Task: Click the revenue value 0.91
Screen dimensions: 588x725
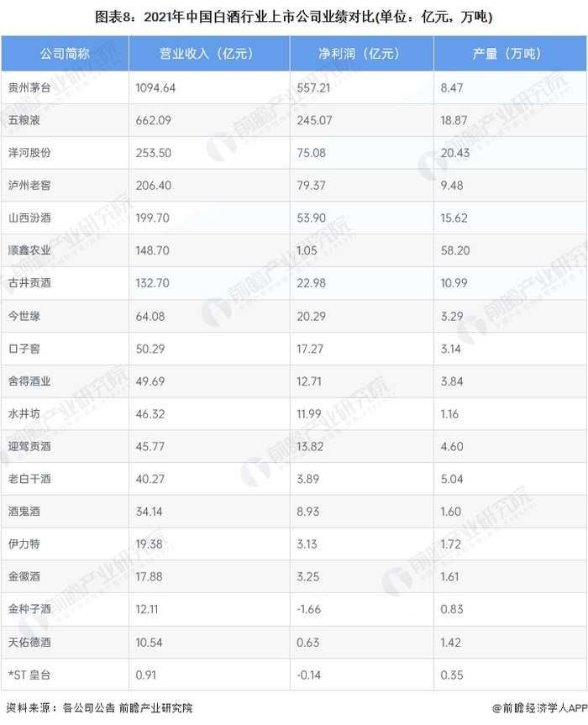Action: [x=145, y=675]
